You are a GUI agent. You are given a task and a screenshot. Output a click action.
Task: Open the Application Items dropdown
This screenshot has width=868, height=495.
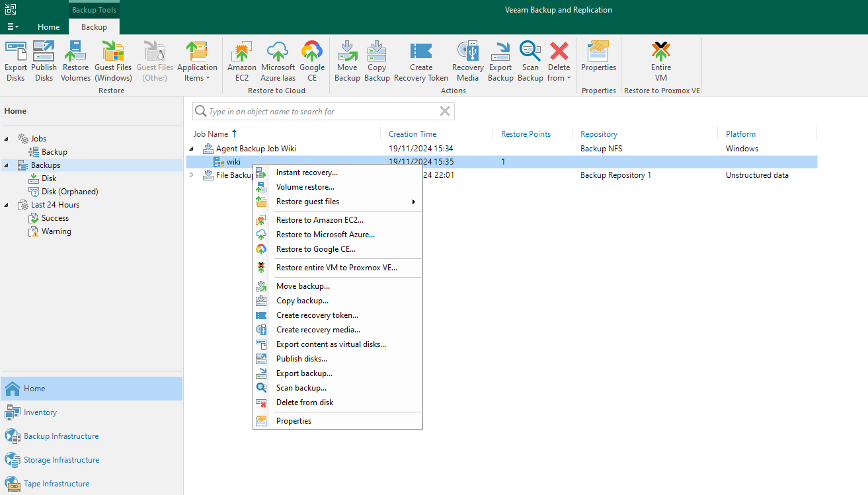coord(197,61)
